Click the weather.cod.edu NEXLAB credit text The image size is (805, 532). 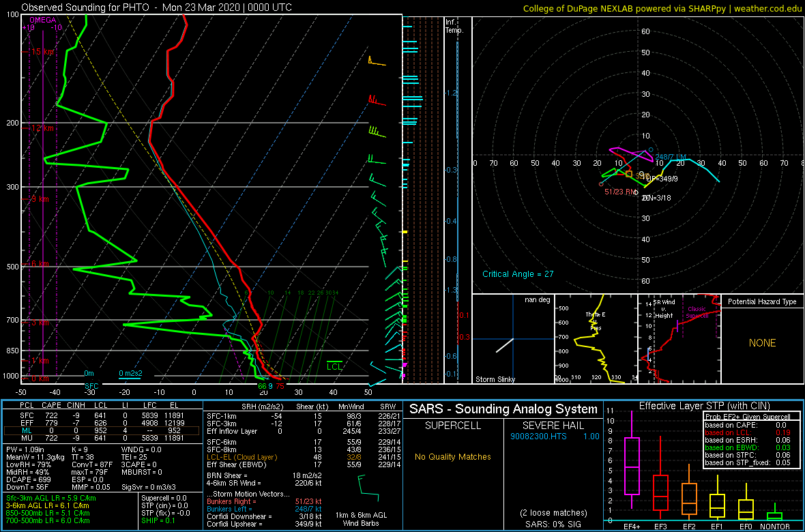pyautogui.click(x=662, y=8)
